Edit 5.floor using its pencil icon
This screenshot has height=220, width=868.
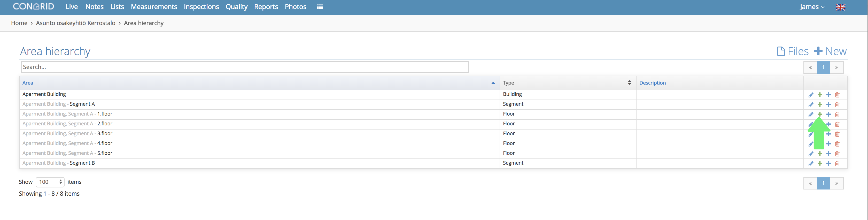point(811,154)
